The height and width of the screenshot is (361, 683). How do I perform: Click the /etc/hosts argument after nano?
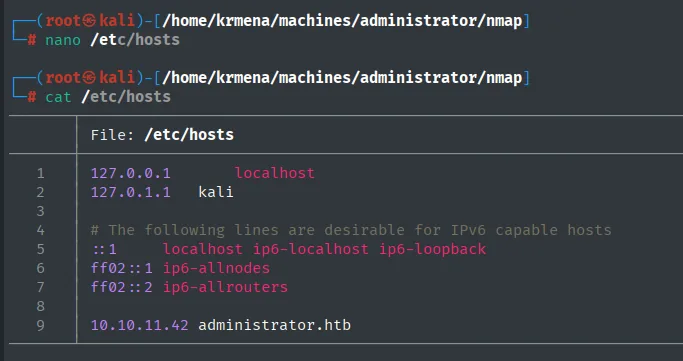(x=135, y=40)
